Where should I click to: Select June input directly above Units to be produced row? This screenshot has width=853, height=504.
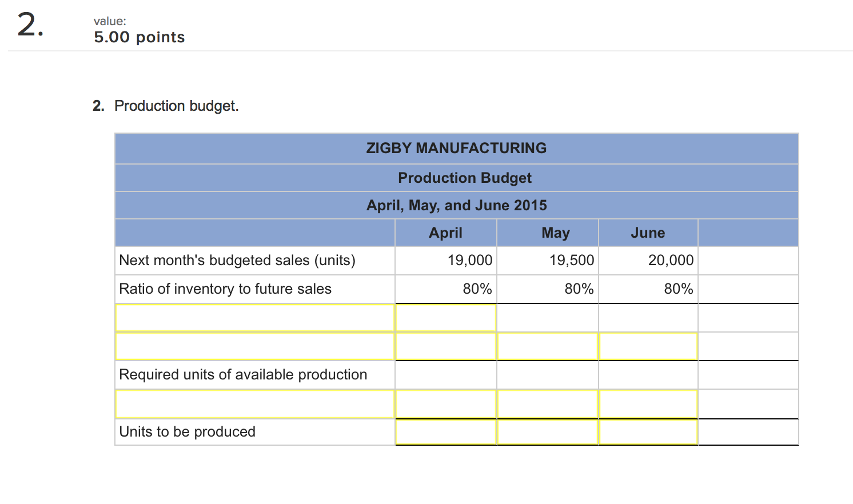pos(648,404)
